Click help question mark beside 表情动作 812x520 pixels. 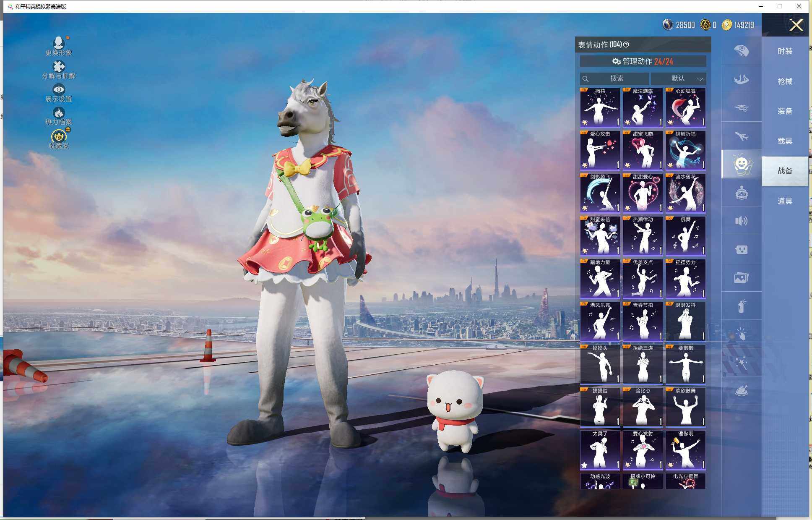click(626, 44)
